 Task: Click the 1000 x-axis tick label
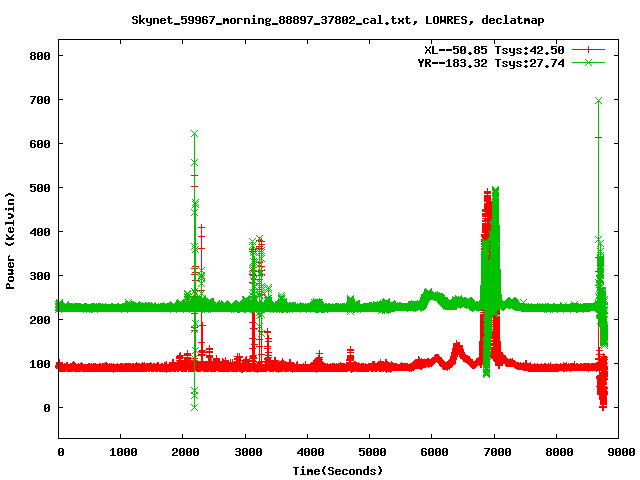(123, 452)
